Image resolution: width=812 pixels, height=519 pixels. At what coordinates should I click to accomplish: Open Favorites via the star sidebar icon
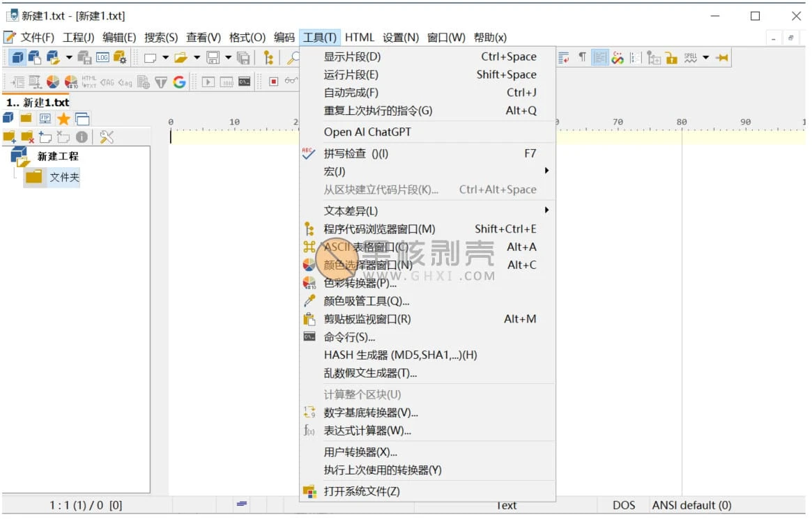(64, 118)
